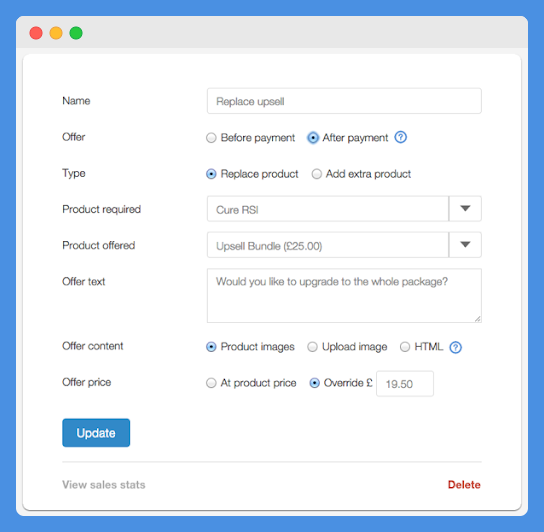Open the View sales stats link
Screen dimensions: 544x532
tap(104, 484)
